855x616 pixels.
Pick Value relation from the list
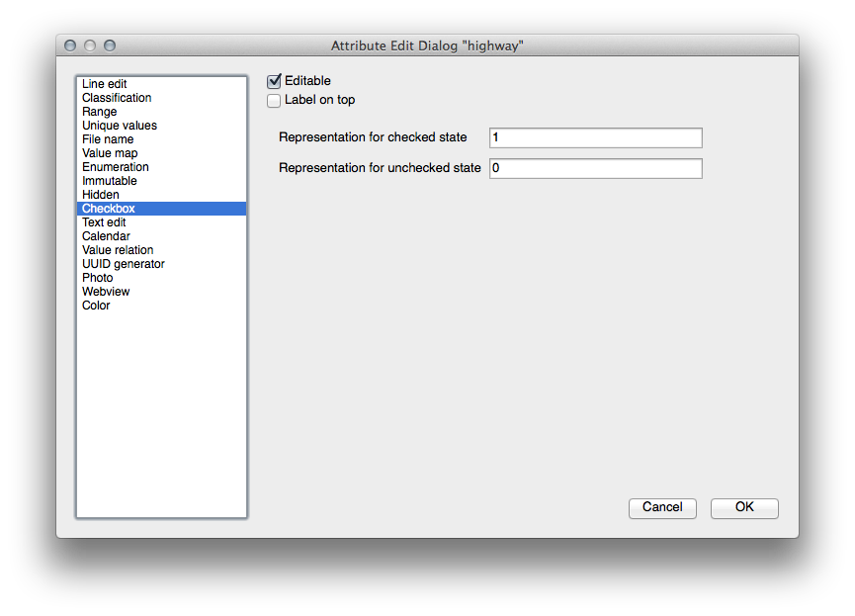click(x=118, y=250)
